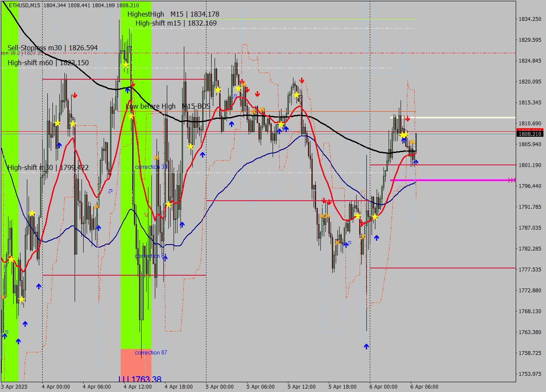Click the Low before High M15-BOS text
The image size is (546, 392).
[167, 106]
